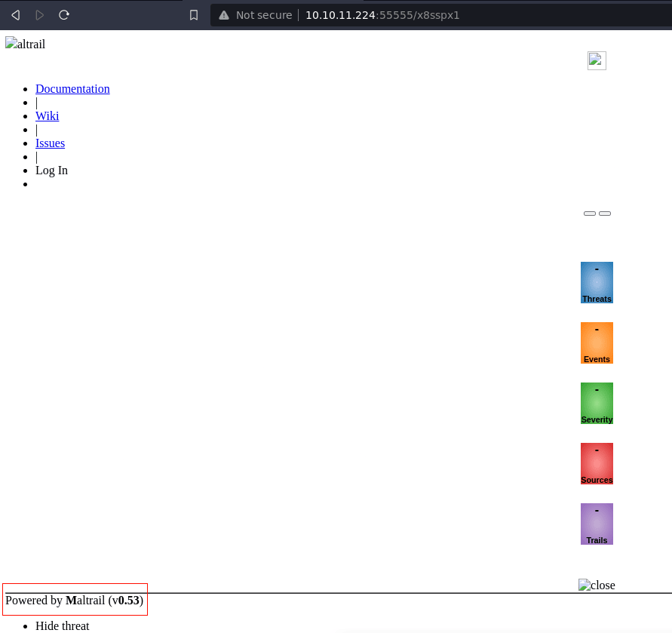Click the browser forward arrow

coord(40,15)
